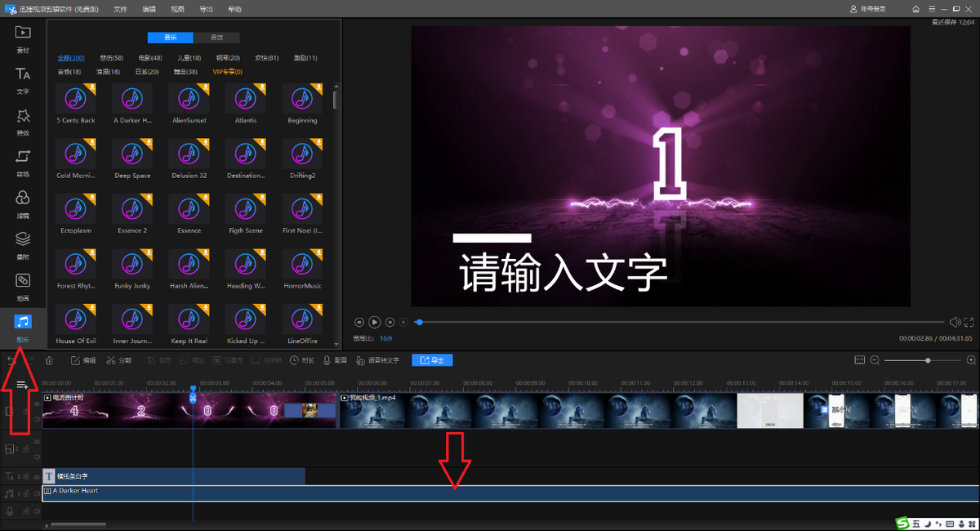Step to the previous frame in the preview
The image size is (980, 531).
(359, 323)
